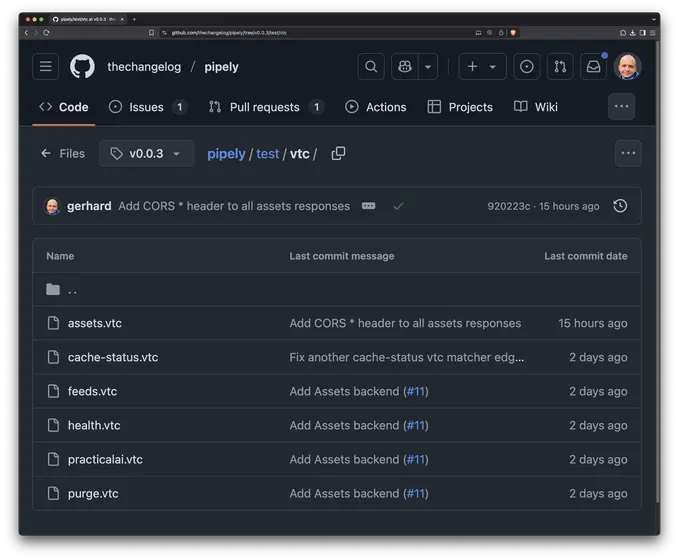Open the hamburger navigation menu
The height and width of the screenshot is (560, 679).
tap(45, 67)
